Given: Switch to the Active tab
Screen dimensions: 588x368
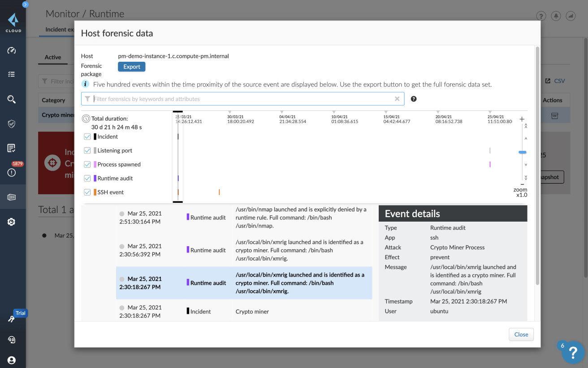Looking at the screenshot, I should [x=52, y=57].
